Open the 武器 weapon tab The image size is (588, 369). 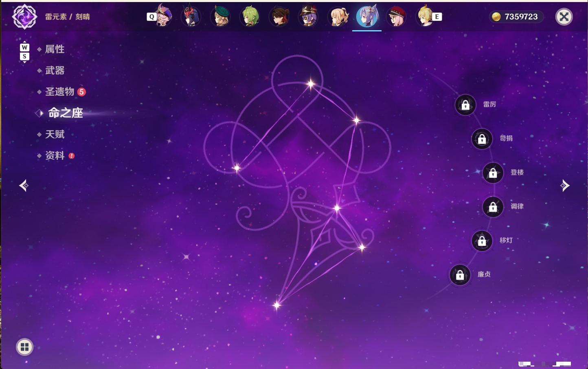point(55,71)
